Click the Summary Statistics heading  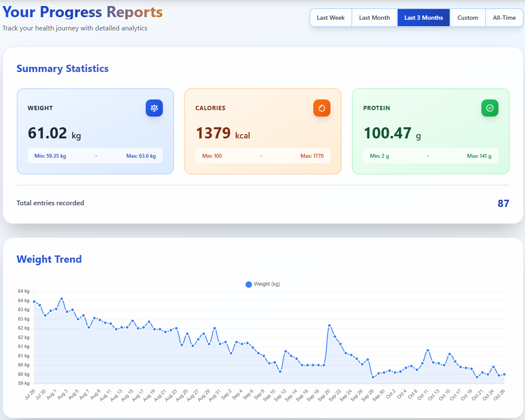click(63, 69)
